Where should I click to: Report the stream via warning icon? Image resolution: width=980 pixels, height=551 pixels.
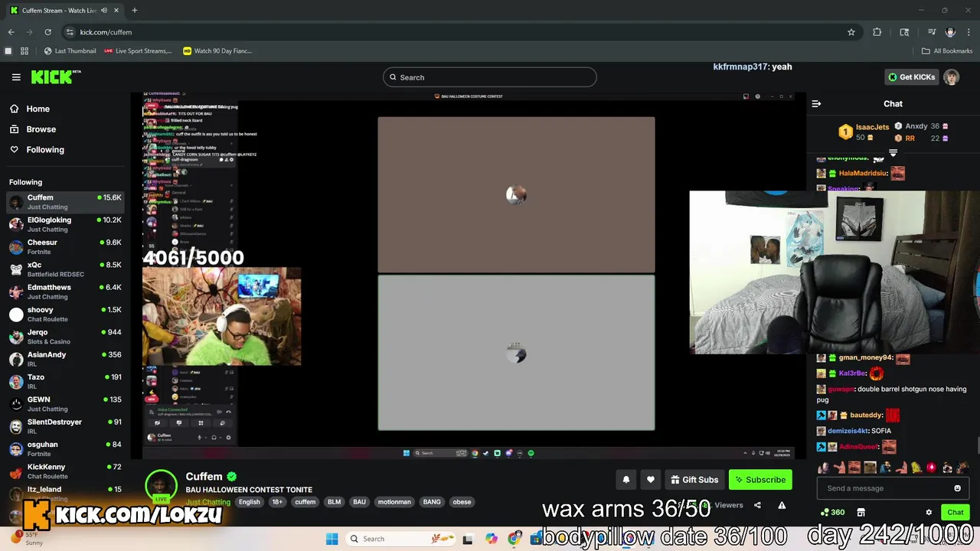pyautogui.click(x=782, y=505)
